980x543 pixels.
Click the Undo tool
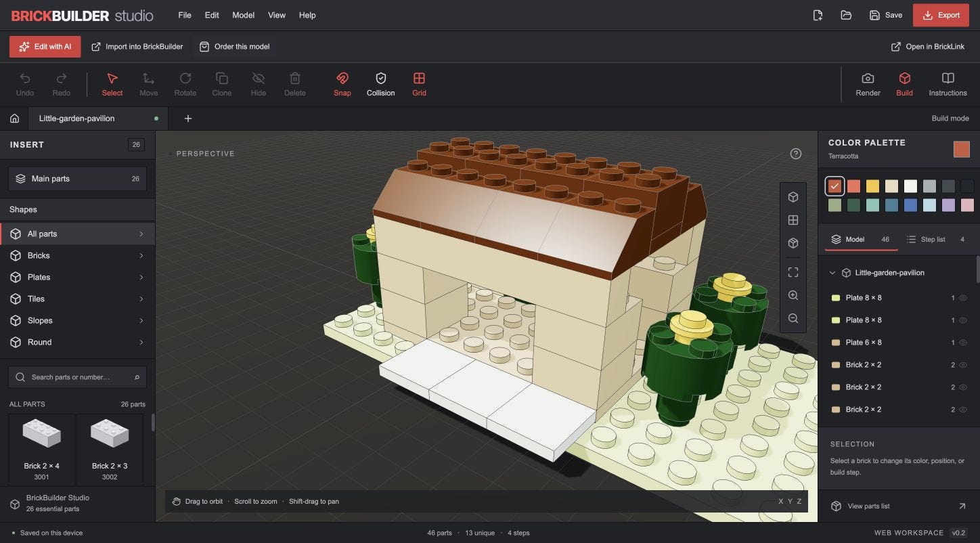tap(25, 85)
